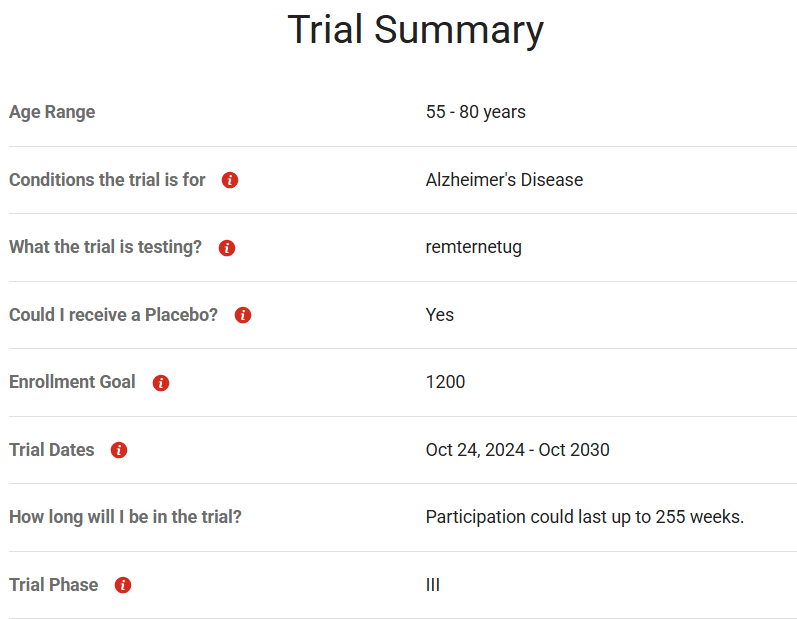Click the Trial Phase info icon
The height and width of the screenshot is (619, 797).
[123, 585]
